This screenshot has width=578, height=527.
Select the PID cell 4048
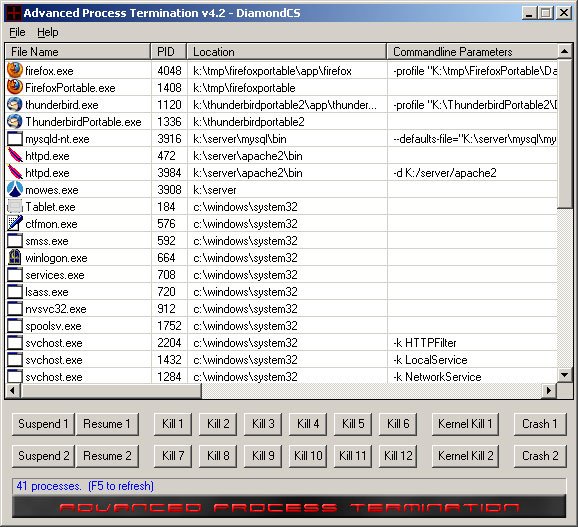169,70
